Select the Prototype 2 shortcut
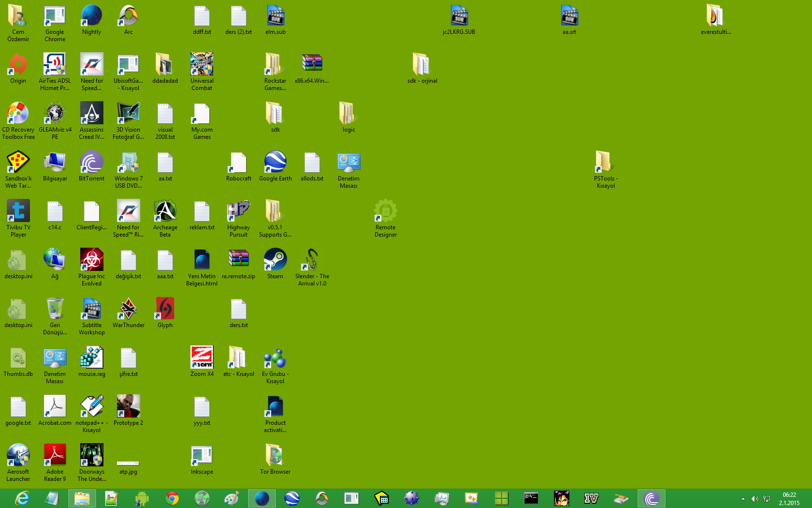This screenshot has height=508, width=812. [129, 411]
